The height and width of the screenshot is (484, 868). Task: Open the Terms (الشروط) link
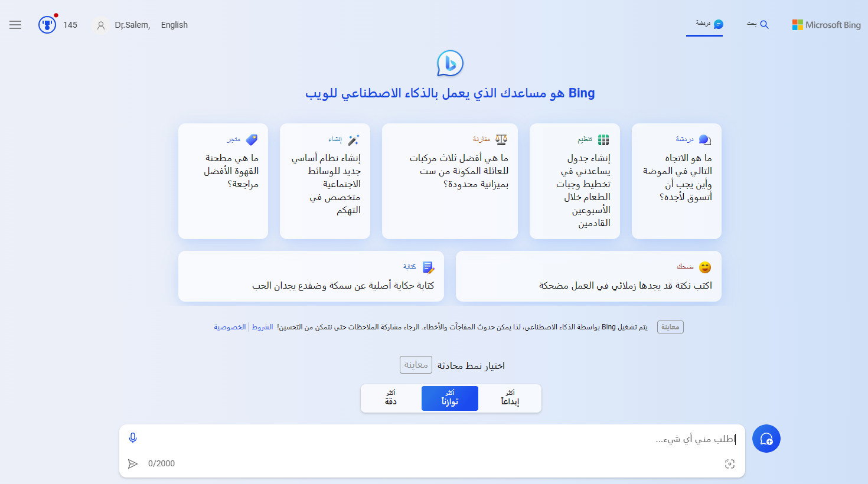pyautogui.click(x=262, y=327)
